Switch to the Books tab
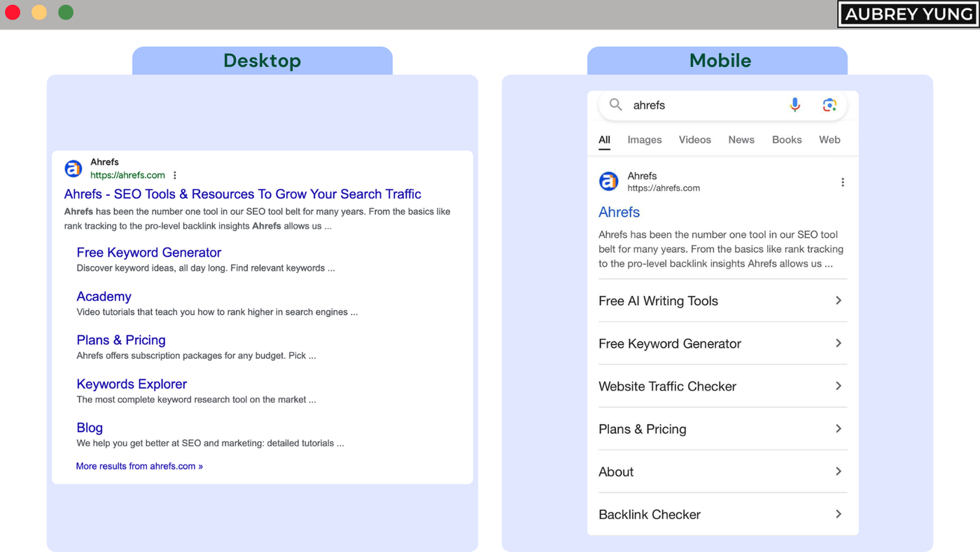 786,139
